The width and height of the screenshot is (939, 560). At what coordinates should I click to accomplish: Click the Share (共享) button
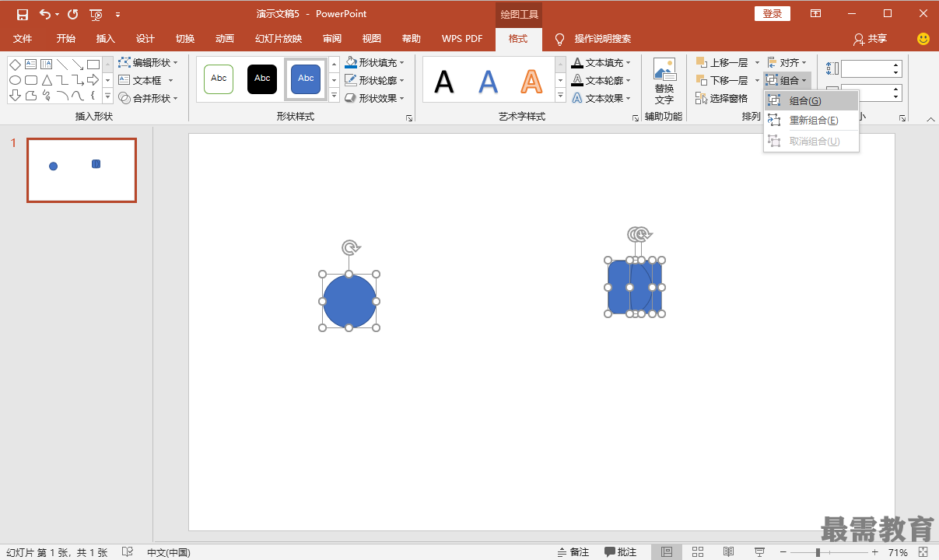click(870, 39)
